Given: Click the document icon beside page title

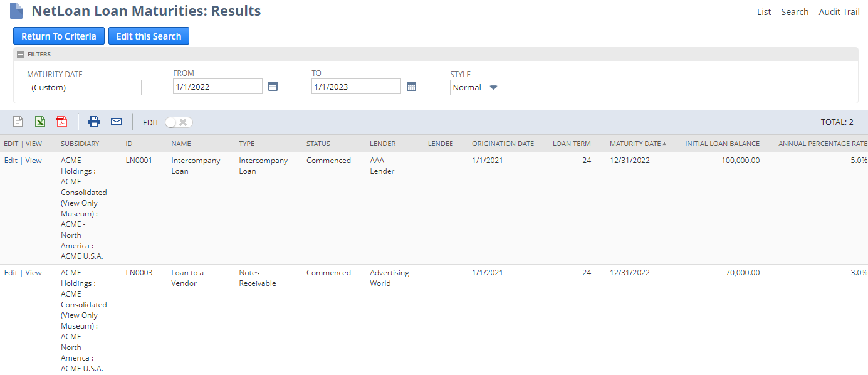Looking at the screenshot, I should click(16, 11).
